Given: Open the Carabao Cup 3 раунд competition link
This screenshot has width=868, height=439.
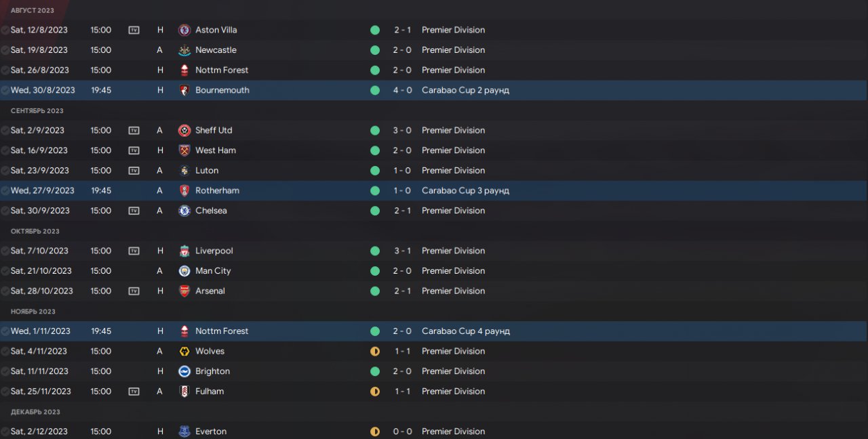Looking at the screenshot, I should pyautogui.click(x=465, y=190).
